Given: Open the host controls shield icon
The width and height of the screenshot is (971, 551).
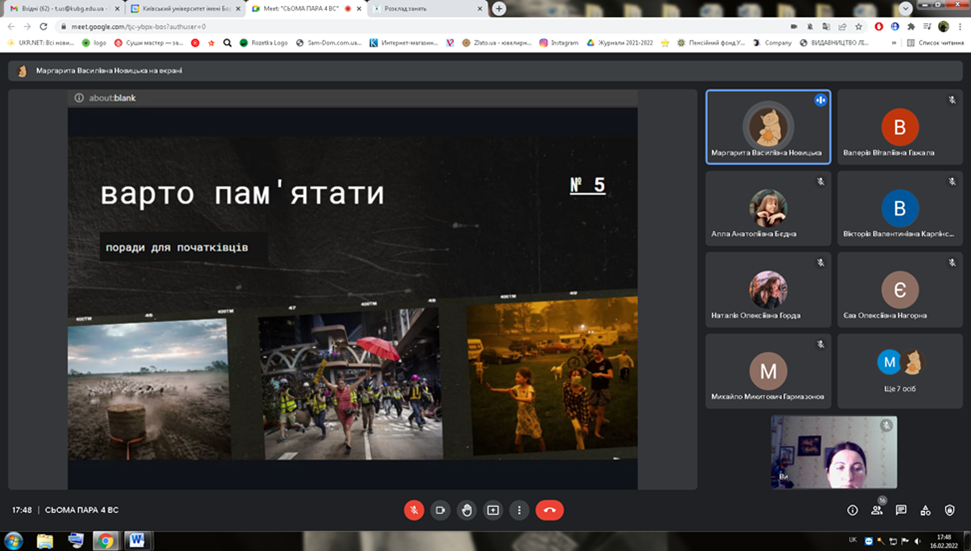Looking at the screenshot, I should click(x=949, y=510).
